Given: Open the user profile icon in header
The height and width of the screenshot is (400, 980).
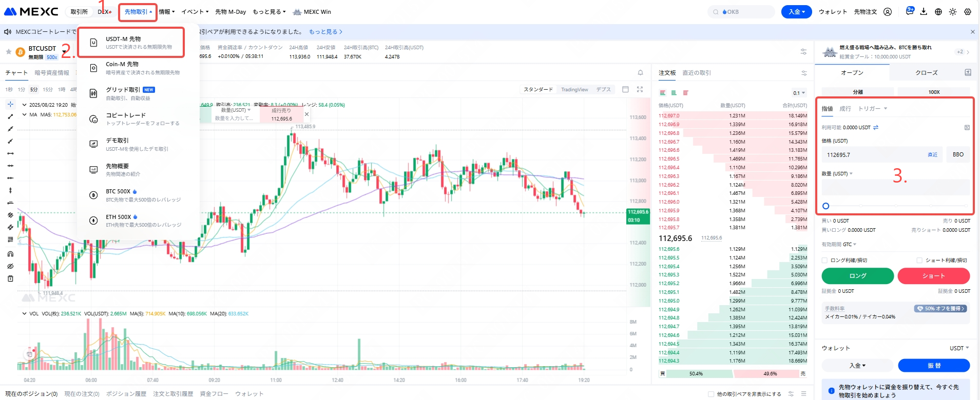Looking at the screenshot, I should pyautogui.click(x=888, y=12).
